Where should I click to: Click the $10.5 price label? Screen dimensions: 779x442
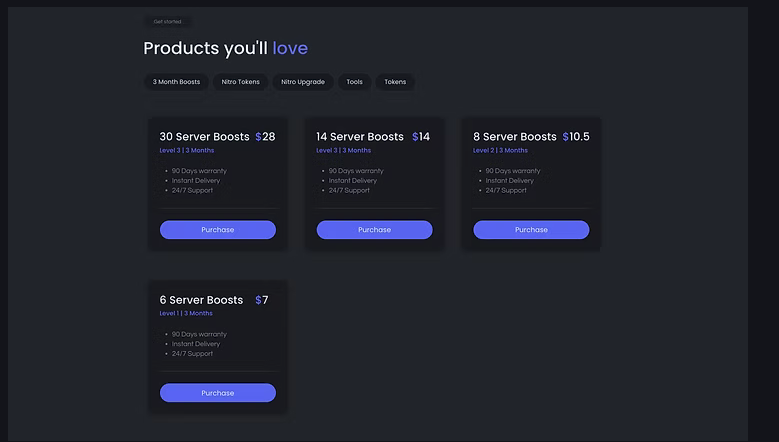[576, 137]
